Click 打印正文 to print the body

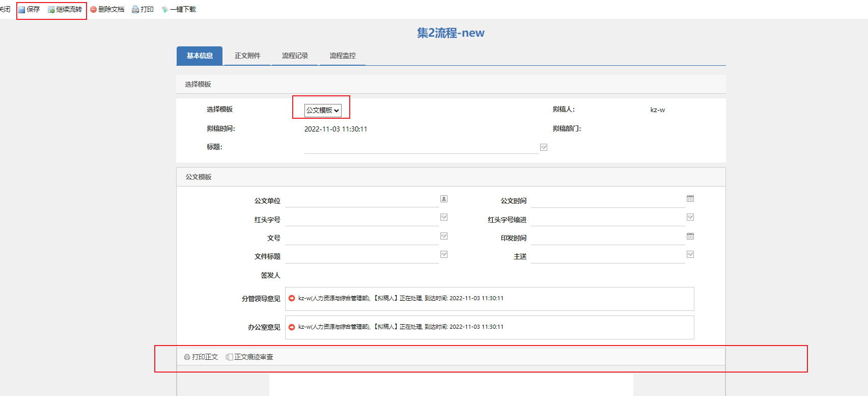point(201,357)
